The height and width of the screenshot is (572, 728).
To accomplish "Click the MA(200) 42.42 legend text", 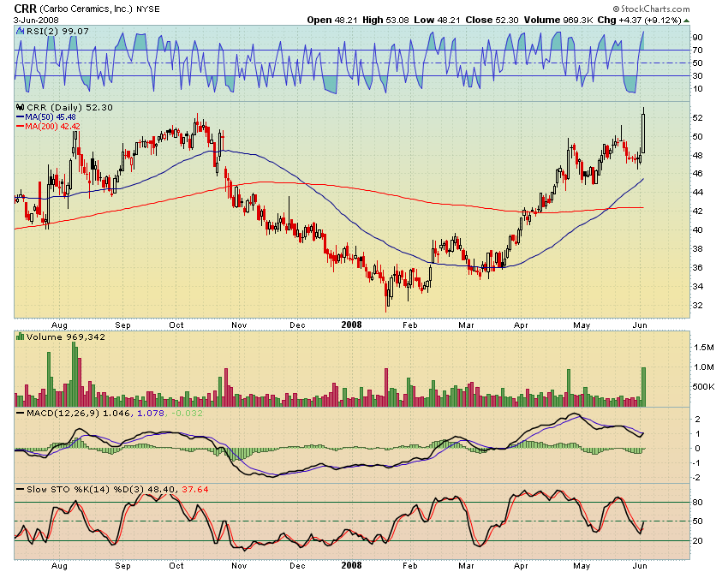I will (52, 126).
